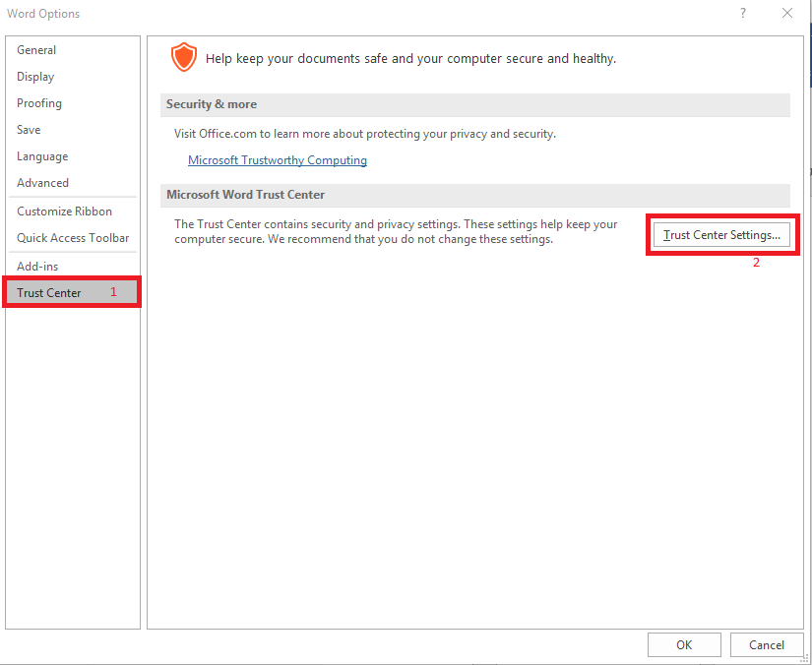
Task: Click the Security & more section header
Action: [212, 104]
